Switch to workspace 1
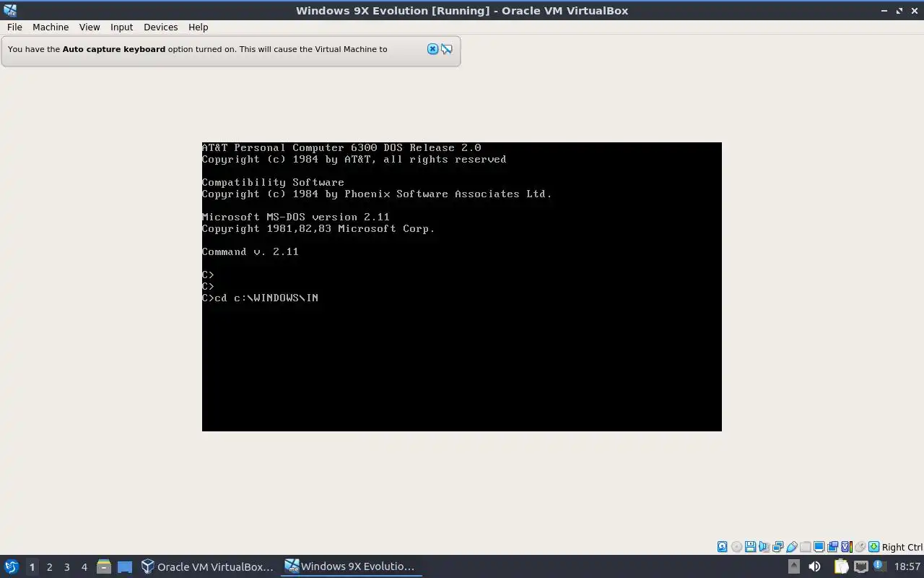This screenshot has width=924, height=578. click(x=32, y=566)
